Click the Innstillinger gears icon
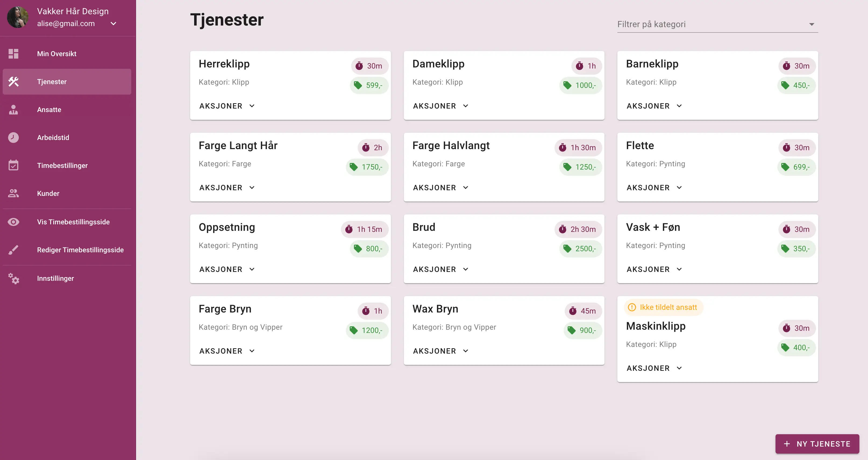This screenshot has height=460, width=868. [x=13, y=278]
